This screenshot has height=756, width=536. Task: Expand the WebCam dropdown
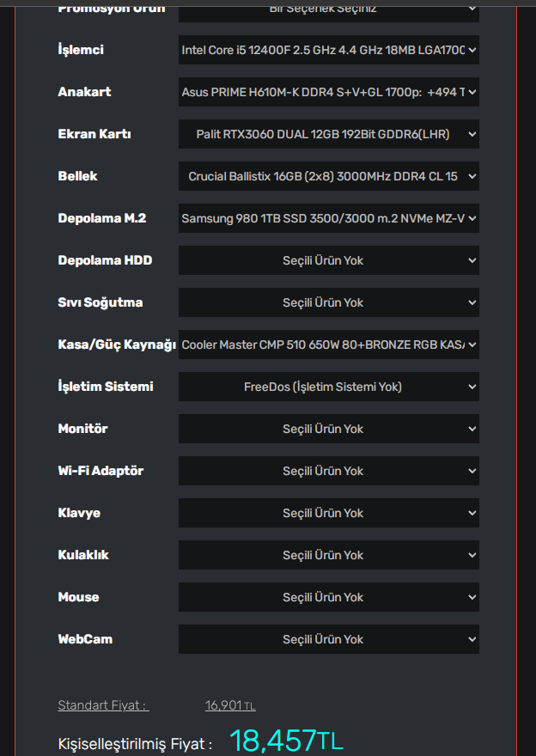(328, 639)
